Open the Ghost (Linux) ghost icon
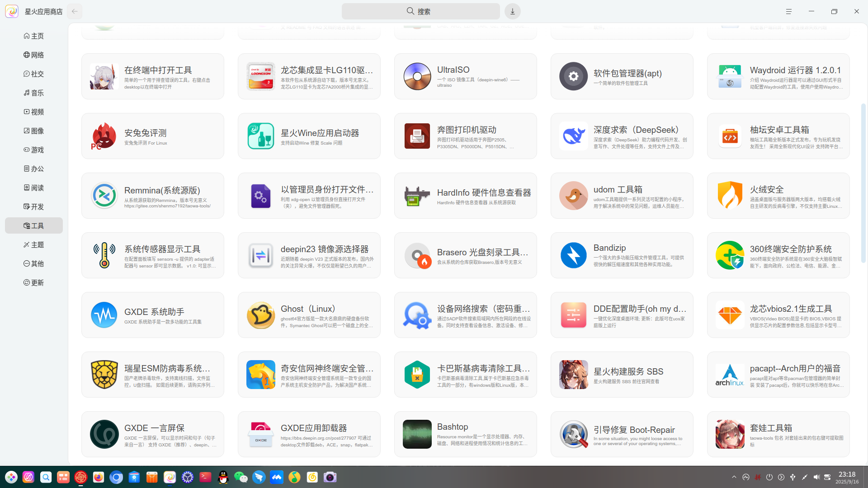The image size is (868, 488). coord(260,315)
